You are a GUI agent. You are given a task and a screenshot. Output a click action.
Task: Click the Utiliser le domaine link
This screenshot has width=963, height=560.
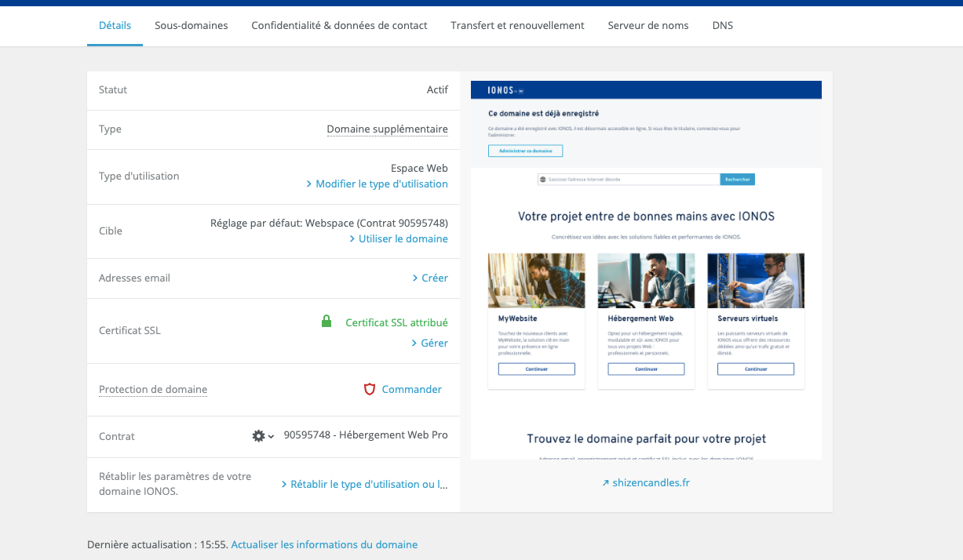[x=399, y=239]
